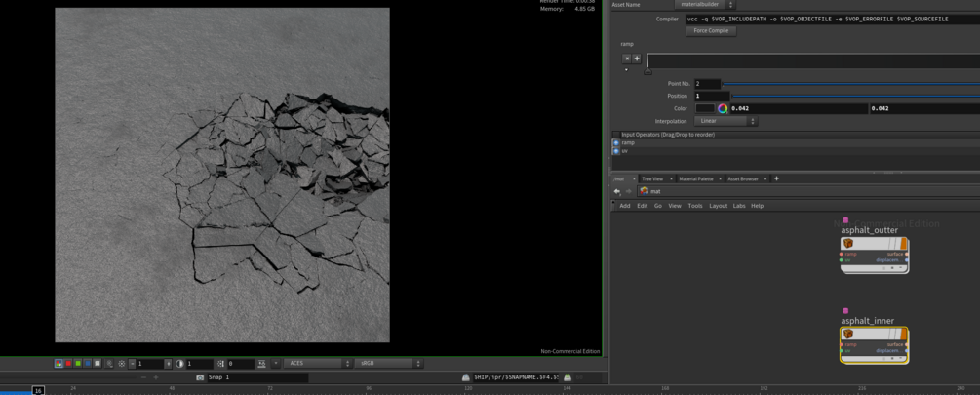Click the asphalt_outter node icon
This screenshot has height=395, width=980.
[x=848, y=244]
